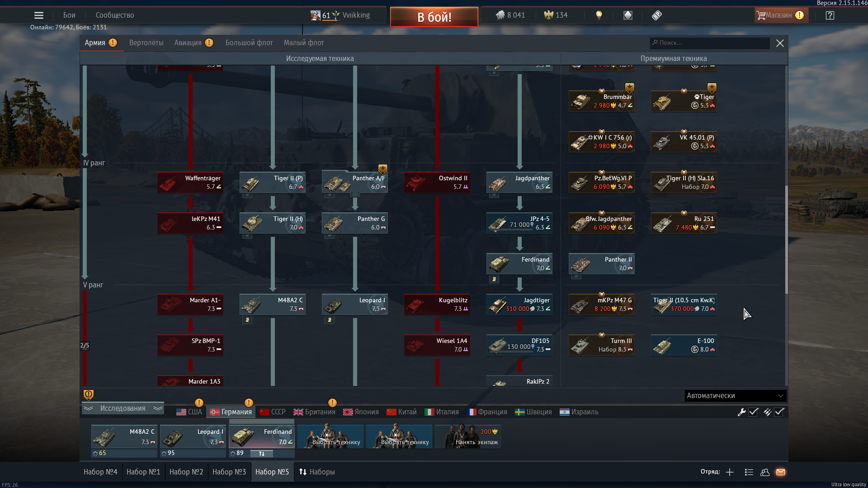The image size is (868, 488).
Task: Select the Kugelblitz vehicle
Action: [437, 305]
